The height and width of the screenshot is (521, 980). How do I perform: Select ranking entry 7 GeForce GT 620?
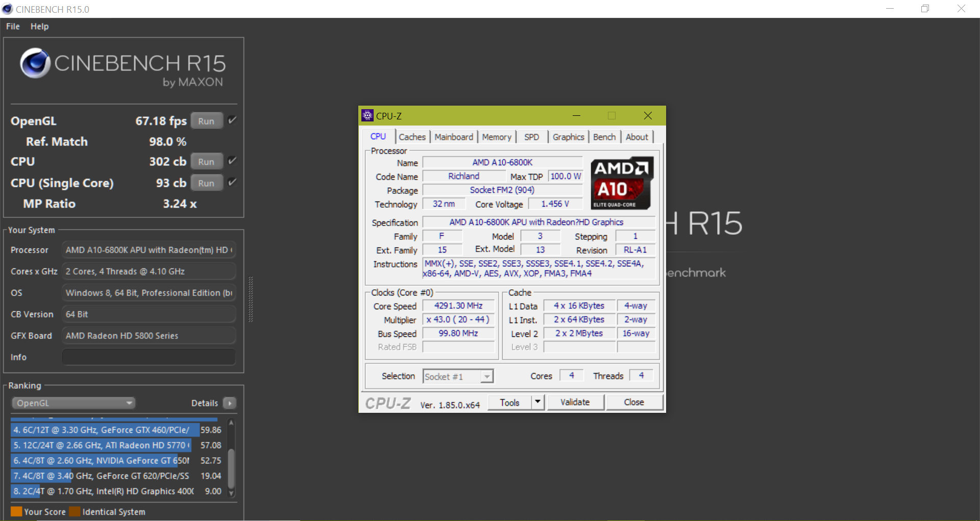coord(117,476)
